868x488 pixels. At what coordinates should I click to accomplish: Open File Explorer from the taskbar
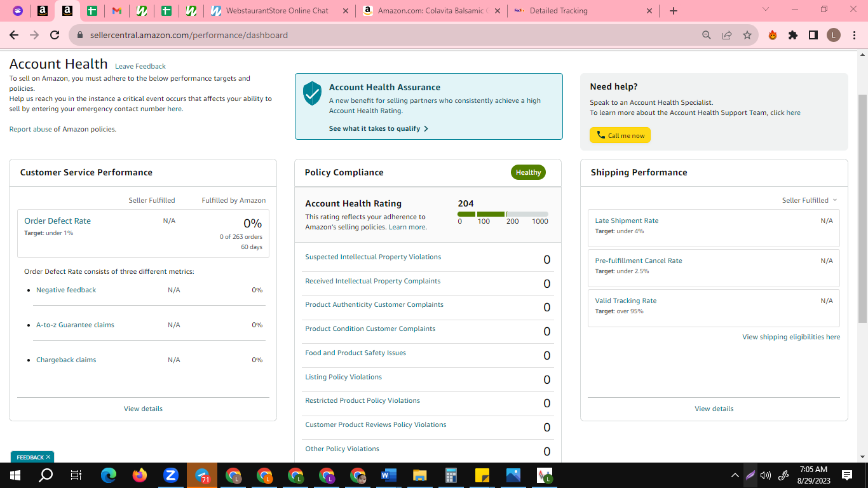point(420,475)
